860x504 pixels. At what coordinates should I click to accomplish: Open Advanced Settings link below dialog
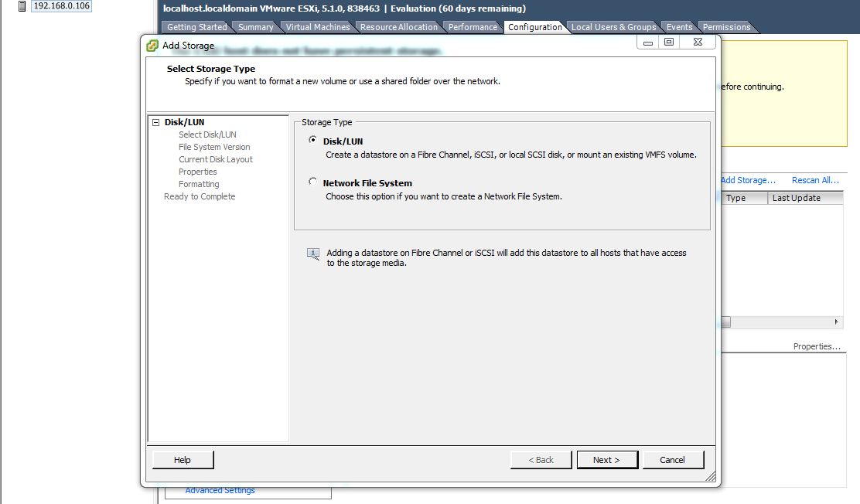coord(220,490)
